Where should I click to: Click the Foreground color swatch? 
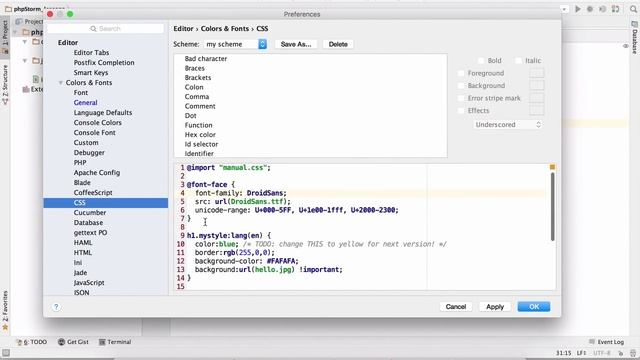537,73
